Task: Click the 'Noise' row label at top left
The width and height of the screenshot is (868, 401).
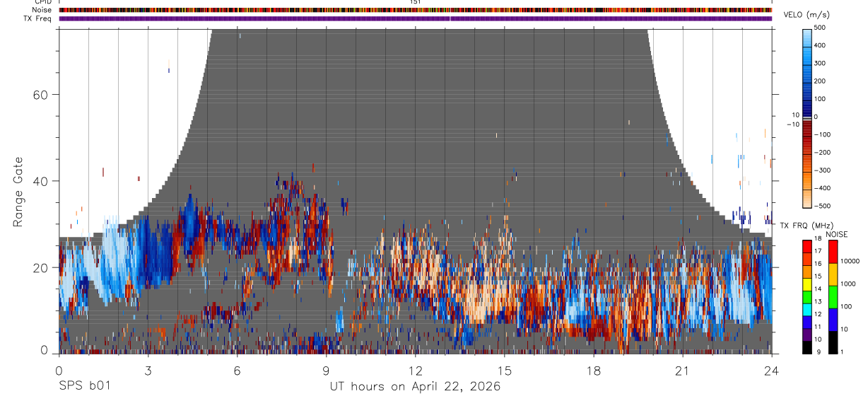Action: pos(42,10)
